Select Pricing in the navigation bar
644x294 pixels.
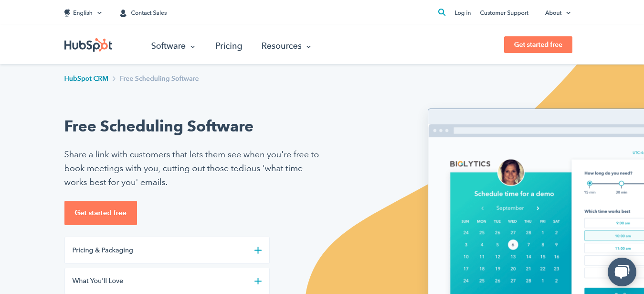click(x=229, y=46)
